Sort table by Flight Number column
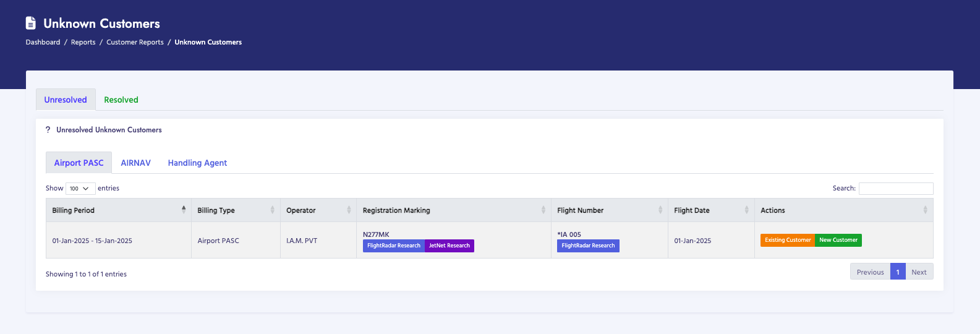This screenshot has height=334, width=980. click(609, 210)
